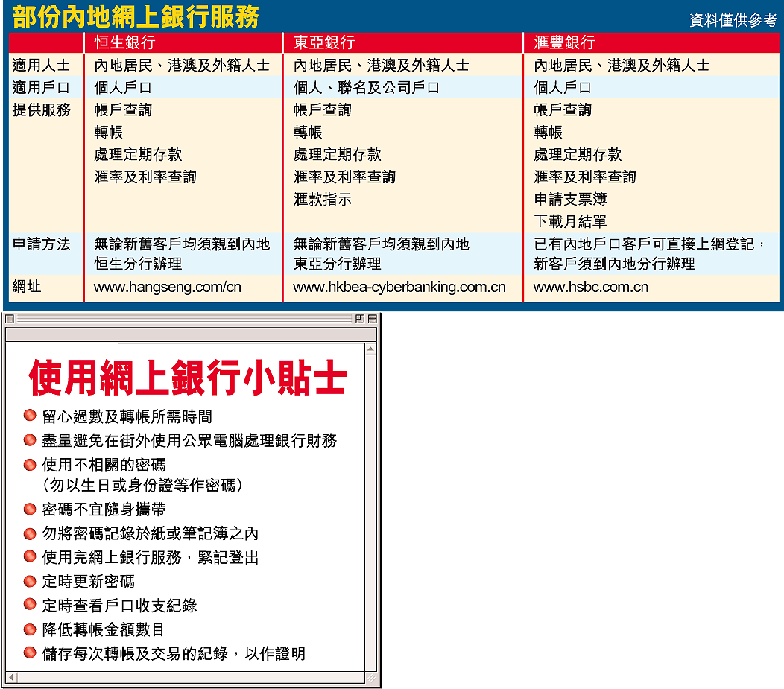The image size is (784, 689).
Task: Click the collapse box at title bar's right end
Action: click(x=372, y=319)
